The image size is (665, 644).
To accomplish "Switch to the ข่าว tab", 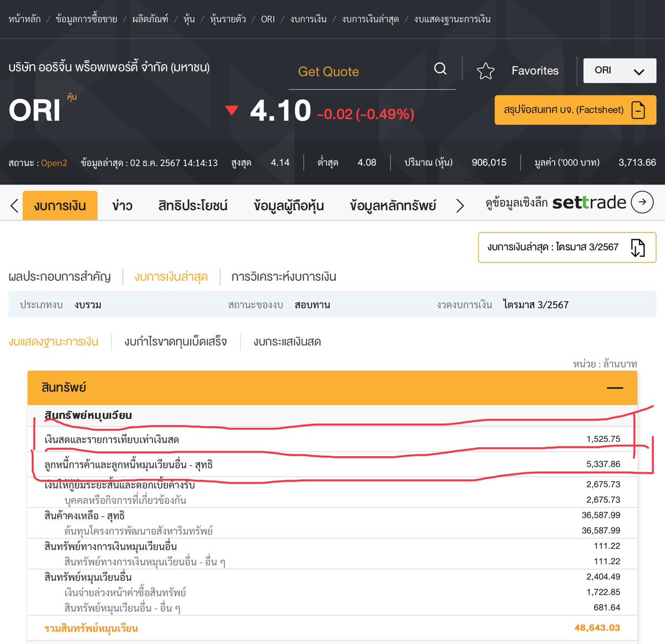I will [x=122, y=206].
